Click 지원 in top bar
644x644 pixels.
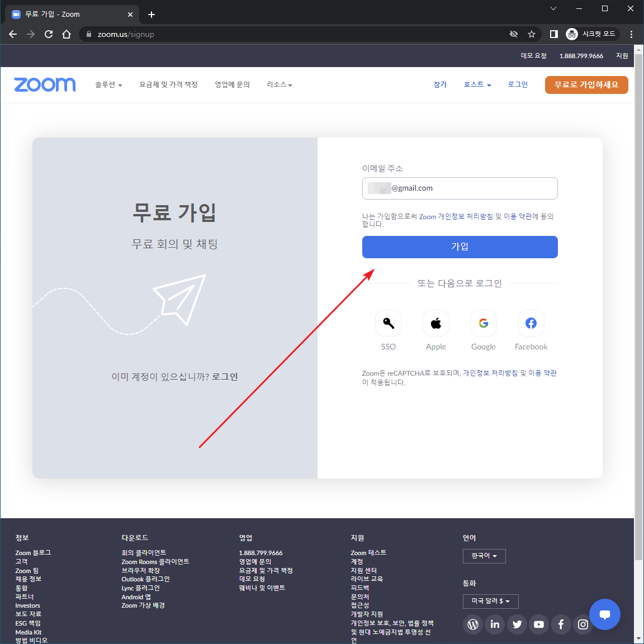[x=622, y=56]
